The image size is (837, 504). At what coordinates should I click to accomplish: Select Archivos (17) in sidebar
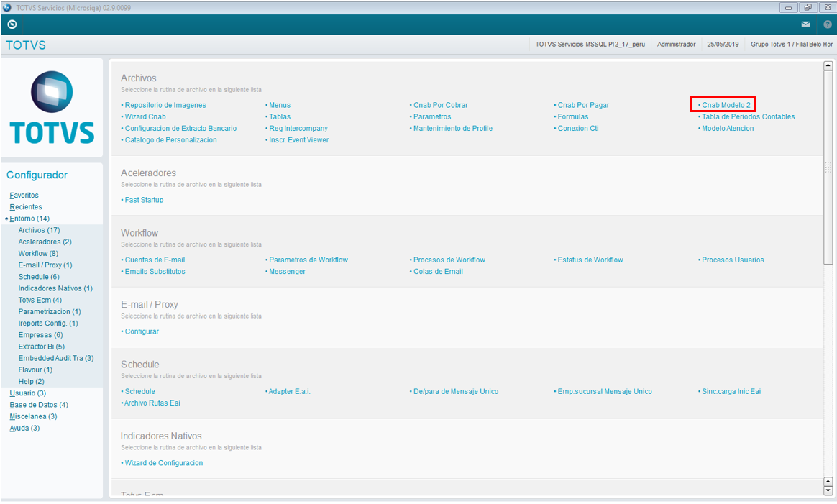(x=39, y=231)
